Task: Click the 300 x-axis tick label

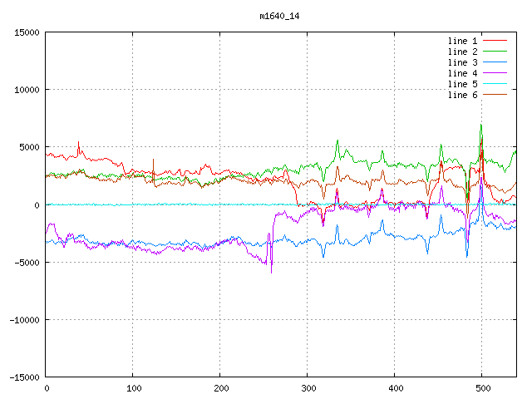Action: coord(308,388)
